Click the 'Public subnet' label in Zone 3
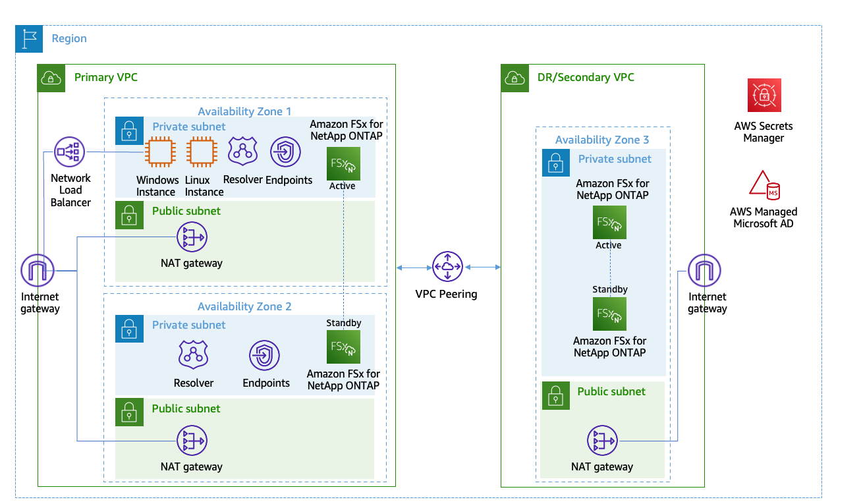861x504 pixels. click(x=611, y=391)
